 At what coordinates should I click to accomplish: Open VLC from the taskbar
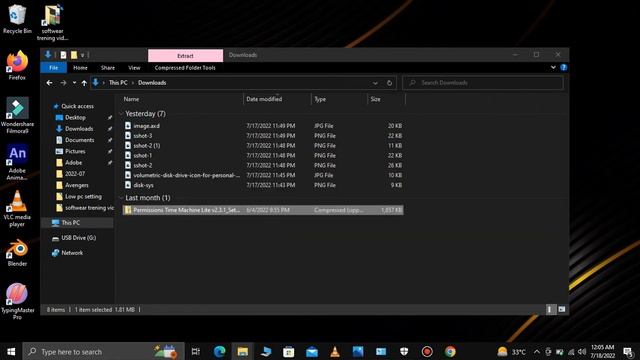pos(335,351)
